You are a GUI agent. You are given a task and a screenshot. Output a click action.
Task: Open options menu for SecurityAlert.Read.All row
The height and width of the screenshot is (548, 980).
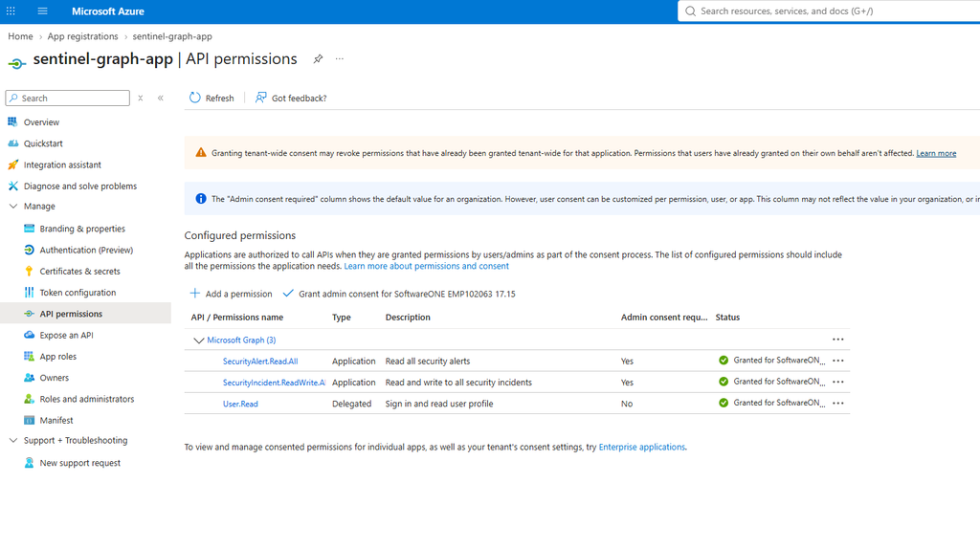pos(838,361)
